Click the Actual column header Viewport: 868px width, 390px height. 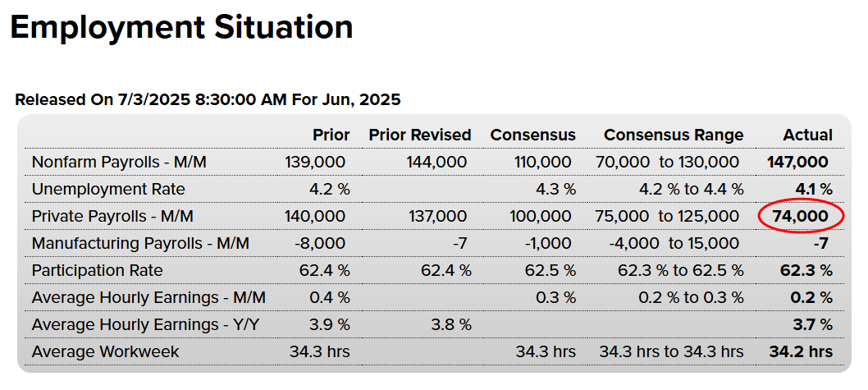807,135
